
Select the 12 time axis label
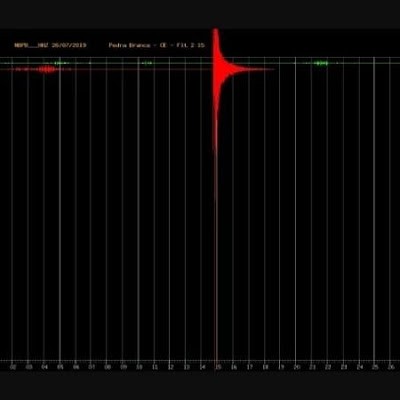pos(171,367)
